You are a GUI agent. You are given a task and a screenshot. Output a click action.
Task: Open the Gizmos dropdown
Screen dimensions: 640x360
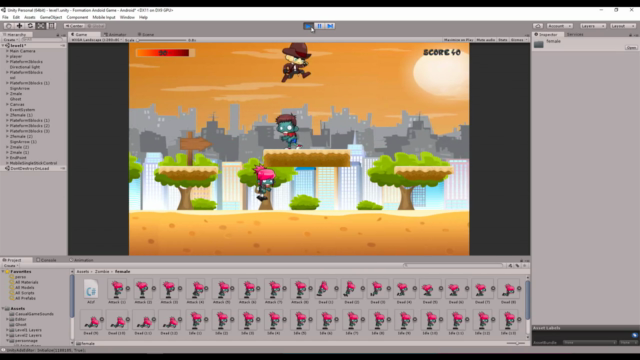tap(518, 40)
